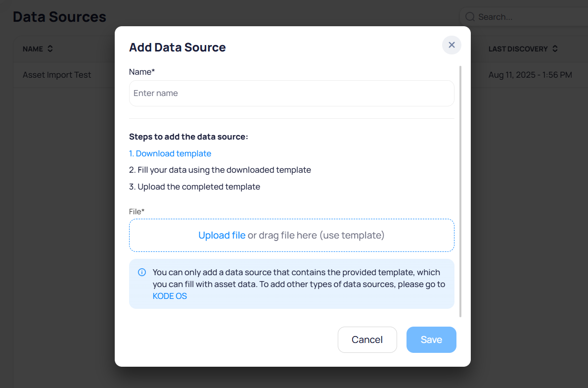Click the File* field label

pos(136,211)
